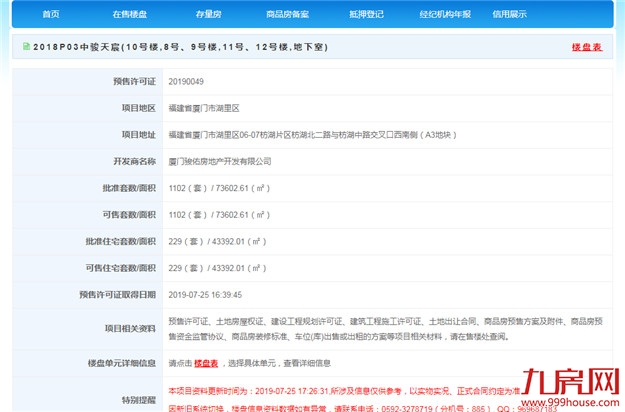625x412 pixels.
Task: Open the 首页 menu item
Action: click(51, 14)
